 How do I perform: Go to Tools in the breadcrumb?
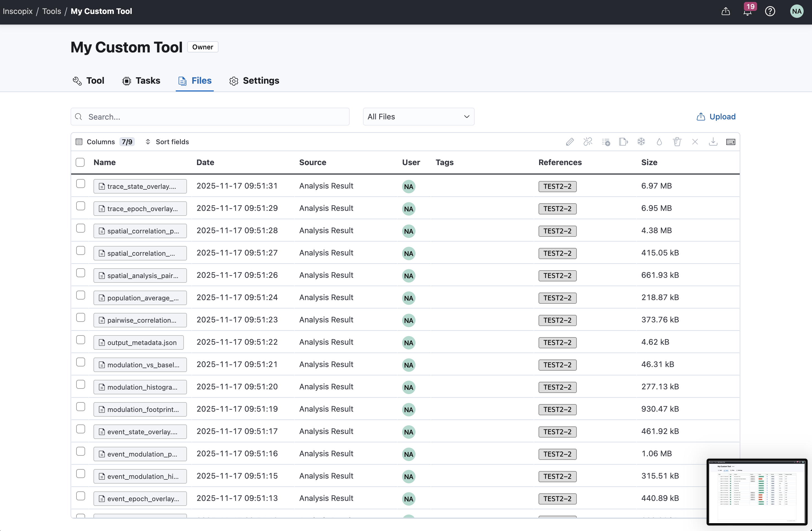click(x=52, y=11)
